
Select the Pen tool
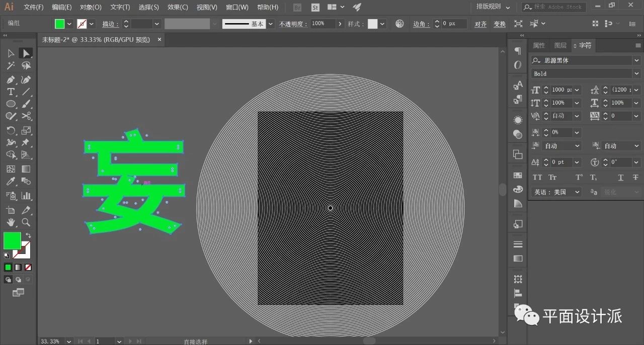[x=11, y=79]
